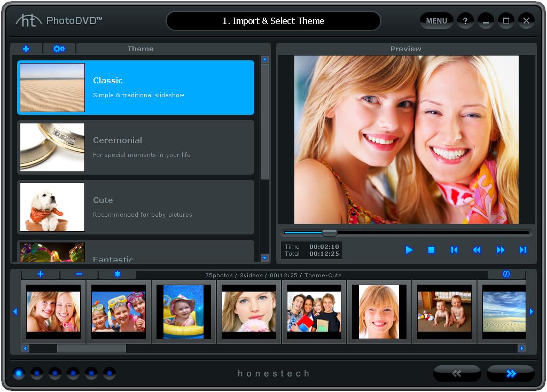The image size is (547, 392).
Task: Skip to the previous slide in preview
Action: [x=454, y=250]
